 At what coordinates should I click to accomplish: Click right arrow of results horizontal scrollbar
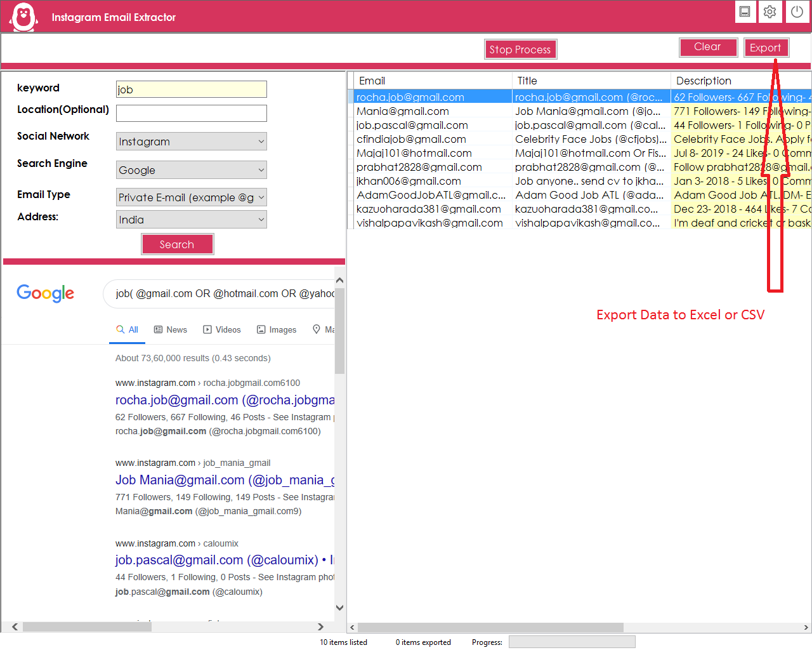pyautogui.click(x=806, y=627)
